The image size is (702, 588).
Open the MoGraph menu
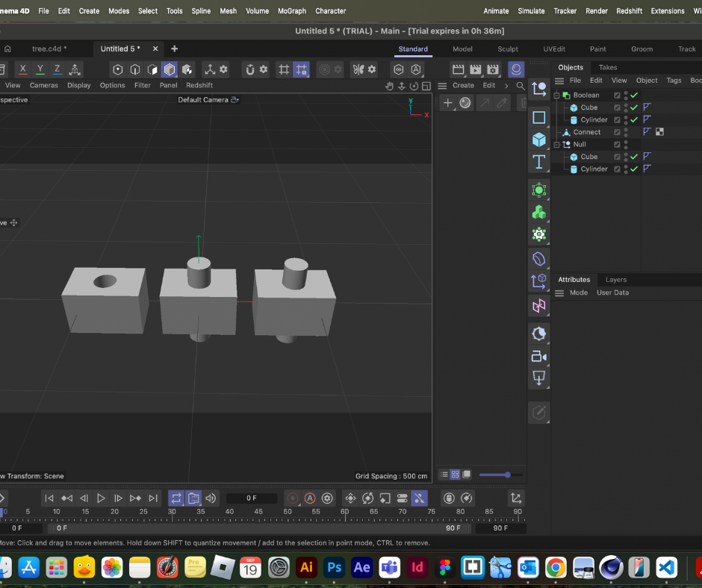click(292, 11)
